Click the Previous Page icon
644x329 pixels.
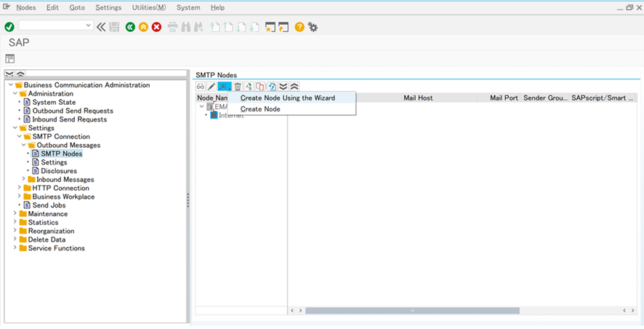click(228, 27)
